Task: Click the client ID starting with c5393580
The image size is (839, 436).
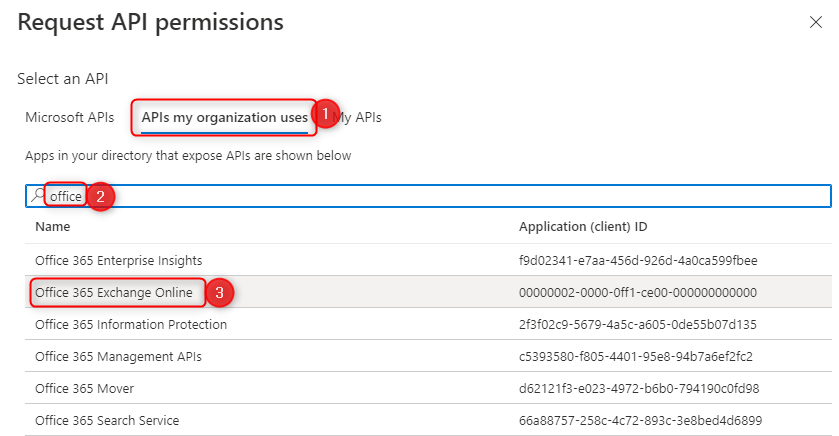Action: [x=635, y=356]
